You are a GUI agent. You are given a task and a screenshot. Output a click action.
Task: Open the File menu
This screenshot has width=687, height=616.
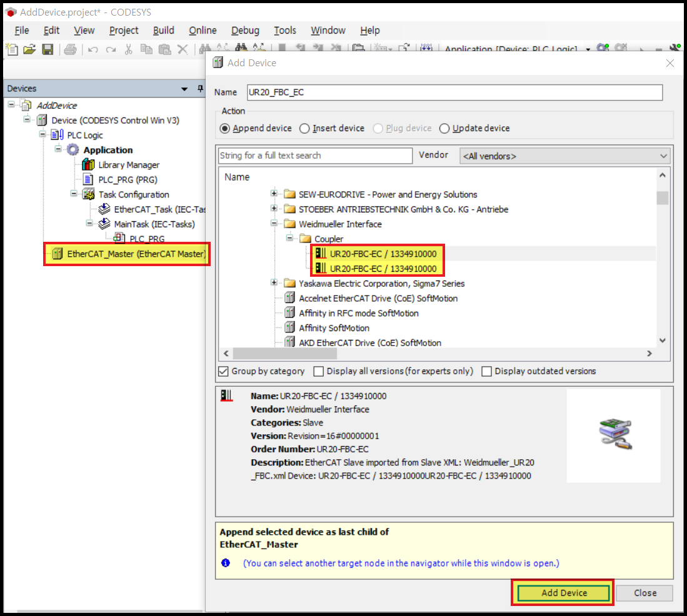click(22, 30)
